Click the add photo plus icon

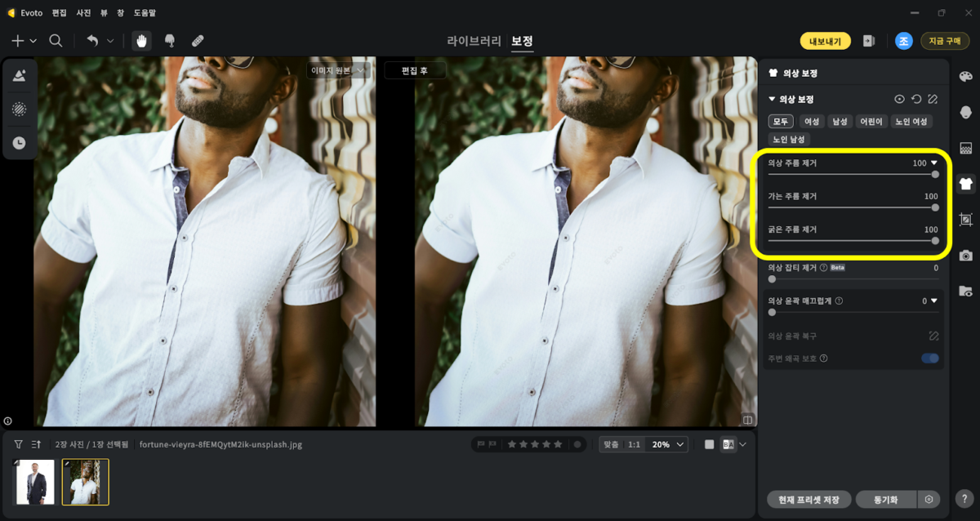(x=18, y=41)
